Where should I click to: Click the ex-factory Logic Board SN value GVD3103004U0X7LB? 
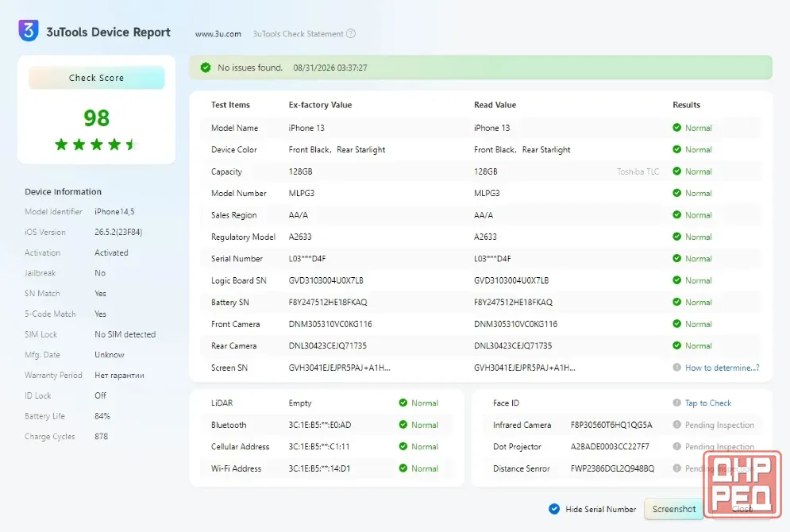click(x=326, y=280)
